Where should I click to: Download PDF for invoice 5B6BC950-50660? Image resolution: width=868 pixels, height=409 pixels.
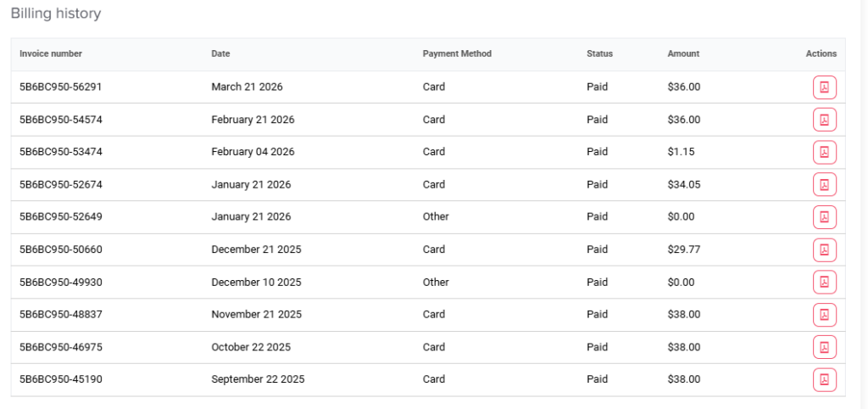point(824,250)
